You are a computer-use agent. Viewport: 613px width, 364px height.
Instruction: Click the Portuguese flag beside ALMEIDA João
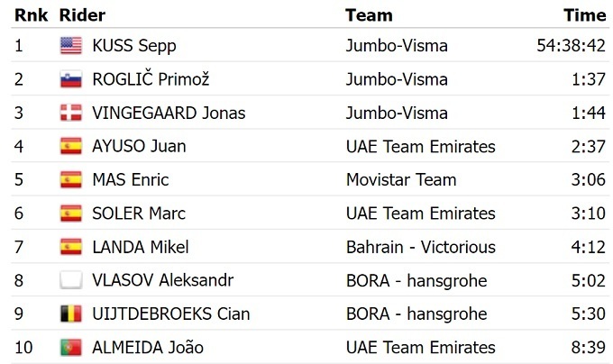coord(70,347)
